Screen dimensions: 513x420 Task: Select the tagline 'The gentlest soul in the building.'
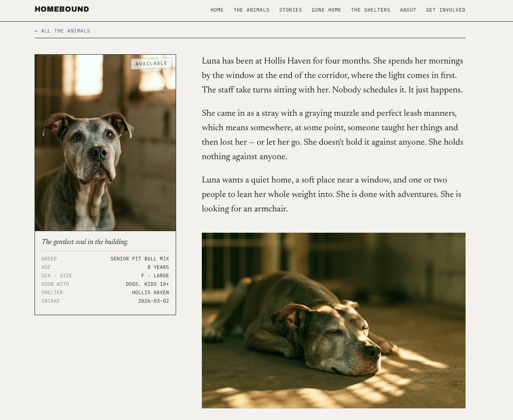coord(85,242)
